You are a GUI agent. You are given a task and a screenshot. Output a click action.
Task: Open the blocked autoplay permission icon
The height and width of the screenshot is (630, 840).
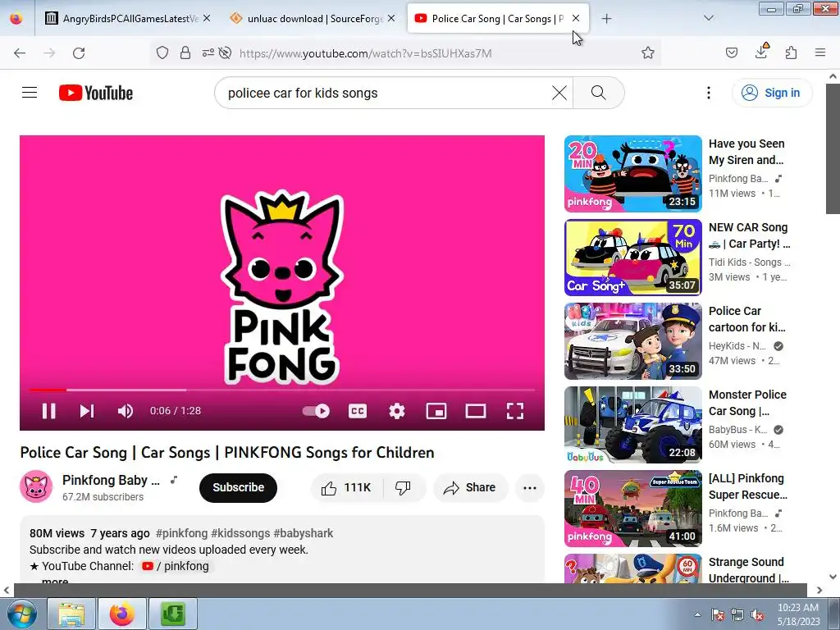(x=226, y=52)
